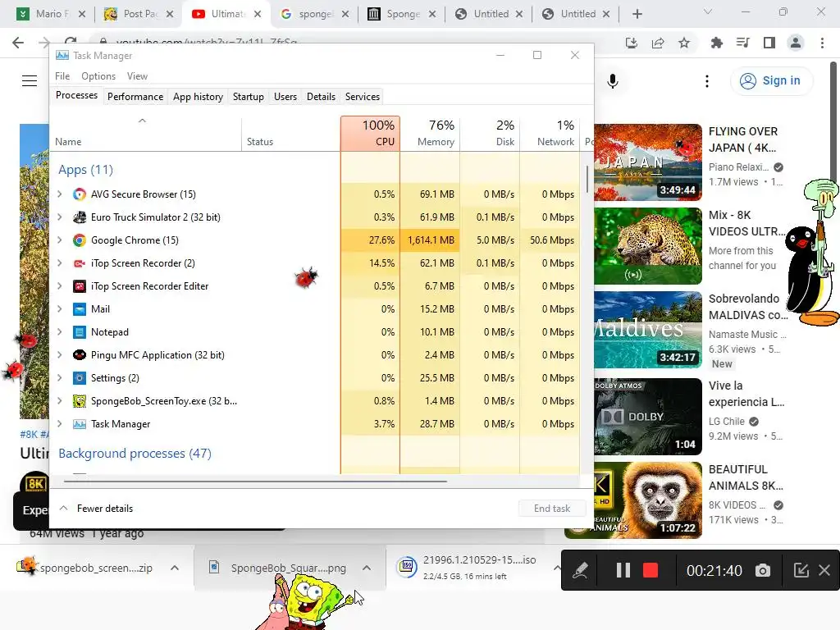Open Chrome extensions puzzle icon

(716, 43)
